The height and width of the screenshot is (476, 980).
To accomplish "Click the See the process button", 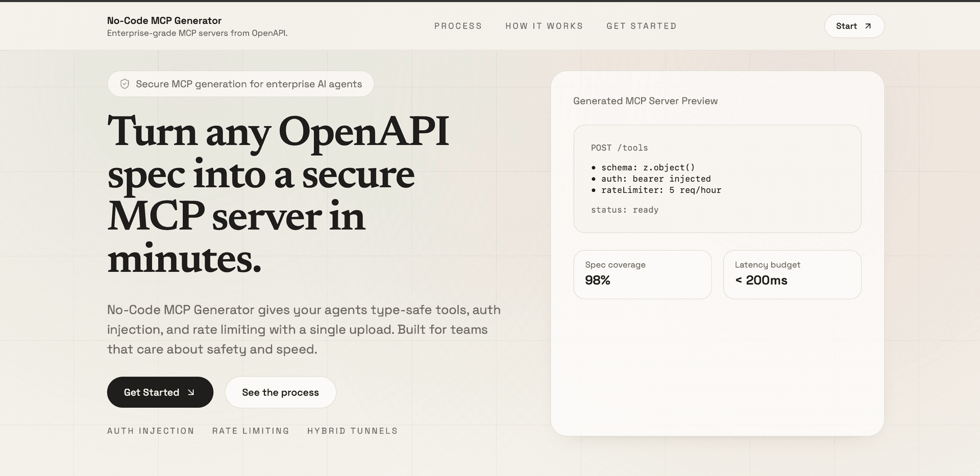I will pyautogui.click(x=280, y=392).
